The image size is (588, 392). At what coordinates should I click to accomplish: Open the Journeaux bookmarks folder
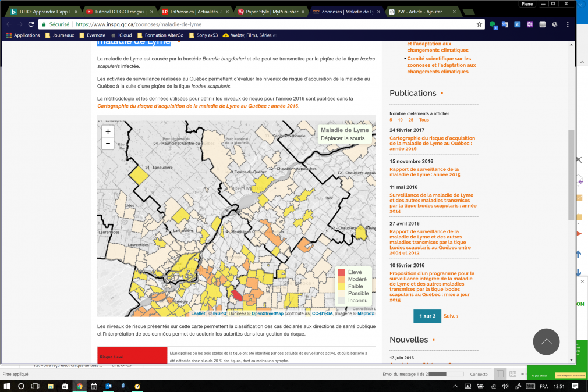pyautogui.click(x=59, y=35)
